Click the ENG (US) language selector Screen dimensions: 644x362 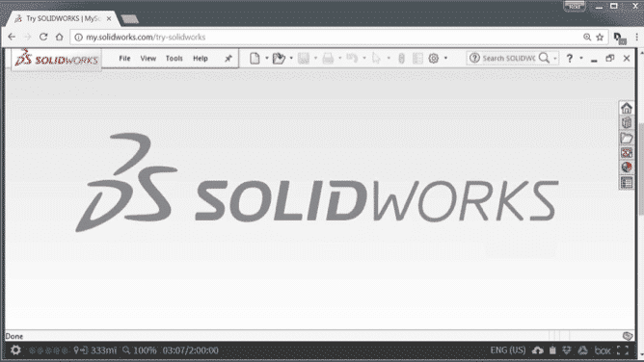point(508,350)
